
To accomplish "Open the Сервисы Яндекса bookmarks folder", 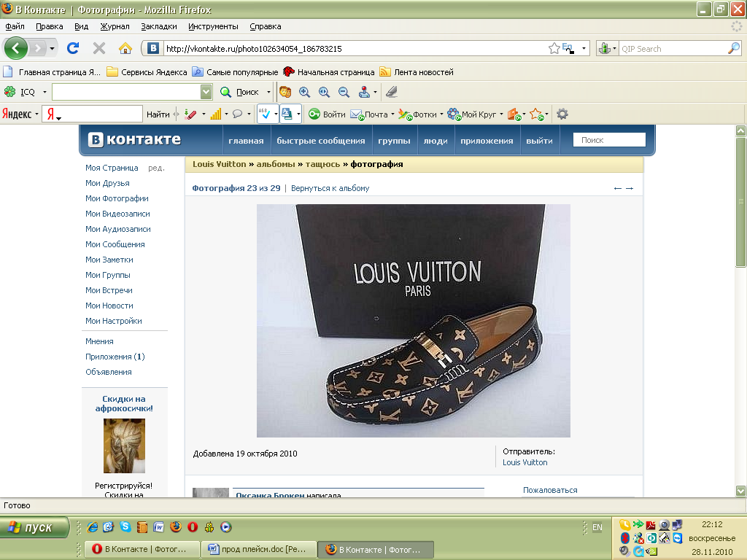I will click(x=147, y=72).
